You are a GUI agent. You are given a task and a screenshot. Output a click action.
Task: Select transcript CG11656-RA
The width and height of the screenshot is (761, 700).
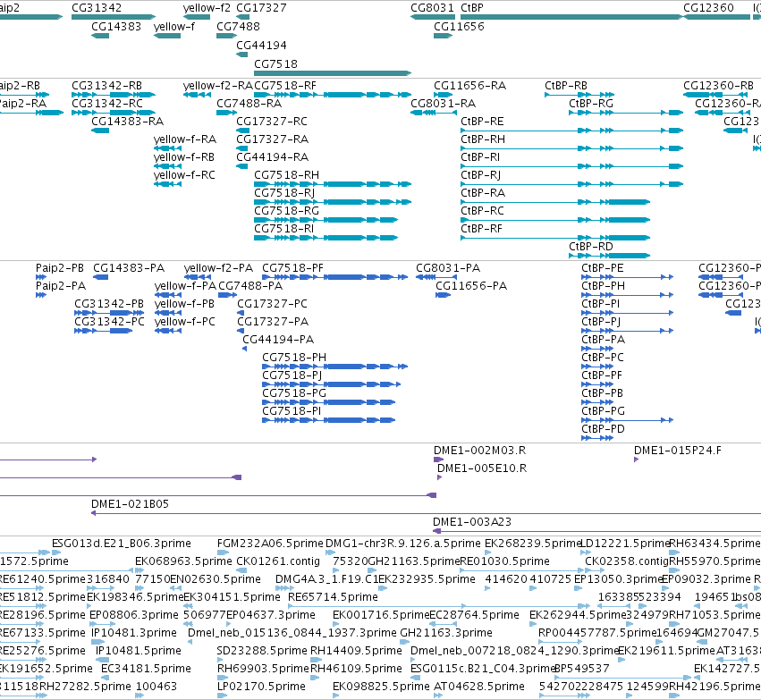(469, 86)
